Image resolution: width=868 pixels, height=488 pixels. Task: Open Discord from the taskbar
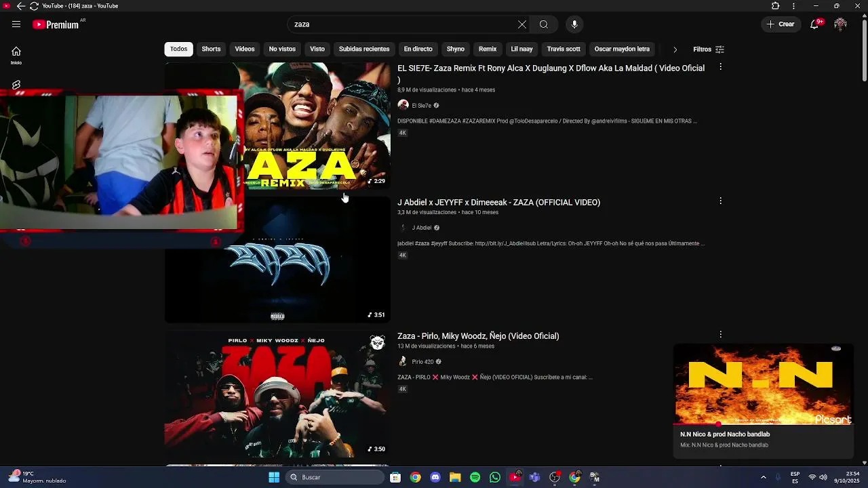[435, 477]
